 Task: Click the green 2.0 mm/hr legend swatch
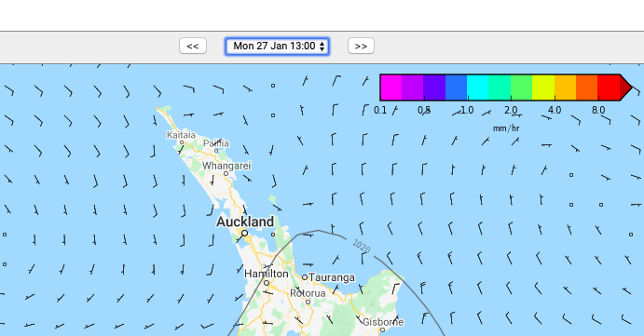[x=522, y=87]
